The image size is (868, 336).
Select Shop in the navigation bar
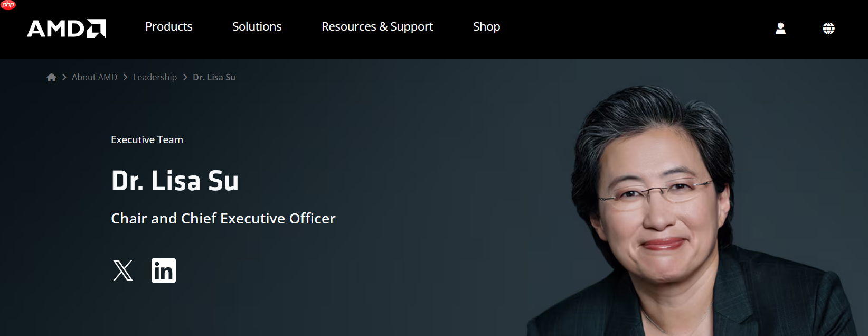click(x=487, y=27)
